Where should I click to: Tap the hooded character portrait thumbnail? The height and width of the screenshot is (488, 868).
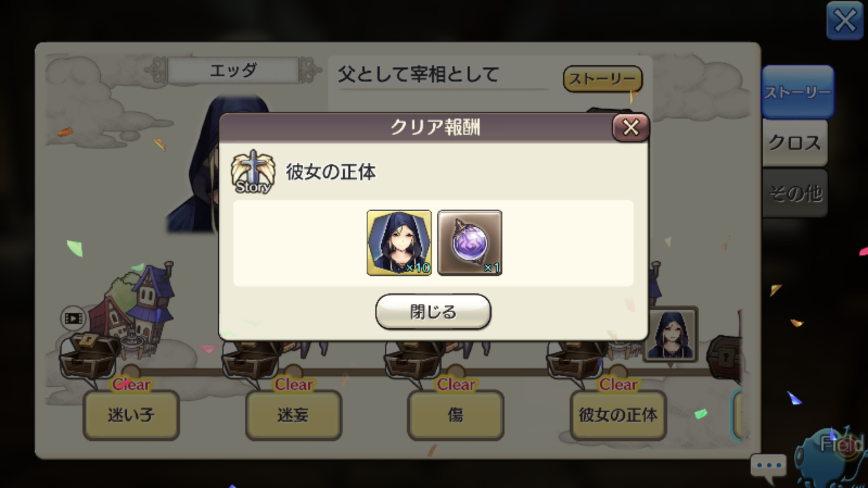pyautogui.click(x=671, y=335)
